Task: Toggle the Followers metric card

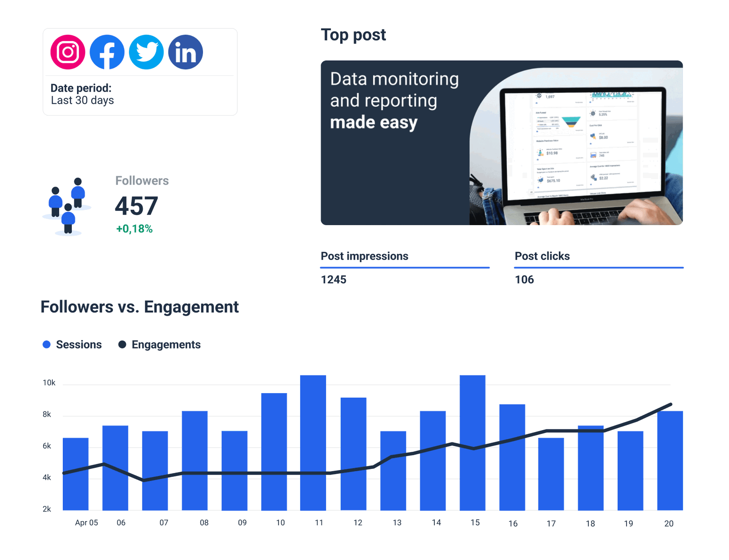Action: click(137, 205)
